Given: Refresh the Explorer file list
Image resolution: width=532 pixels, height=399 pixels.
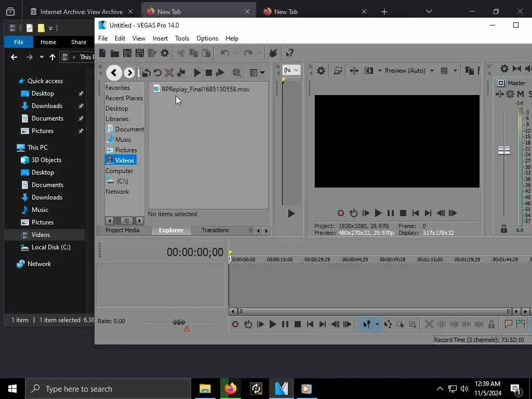Looking at the screenshot, I should tap(157, 73).
